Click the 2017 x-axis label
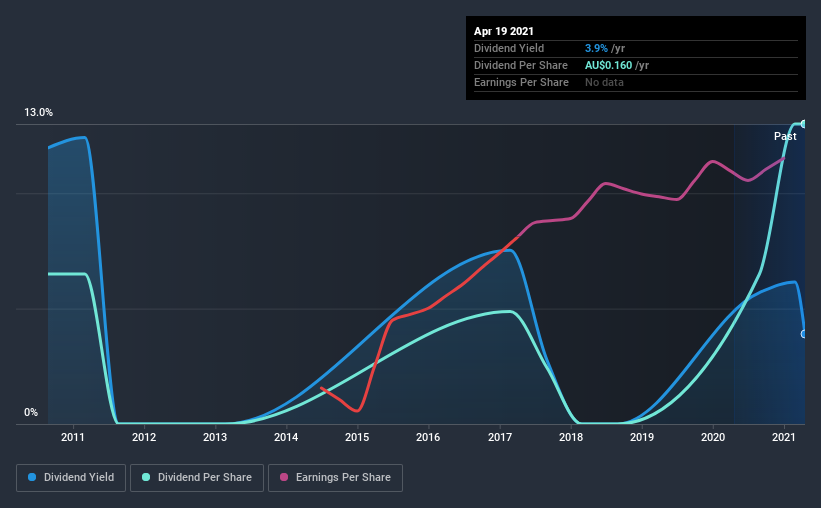The height and width of the screenshot is (508, 821). (x=500, y=437)
